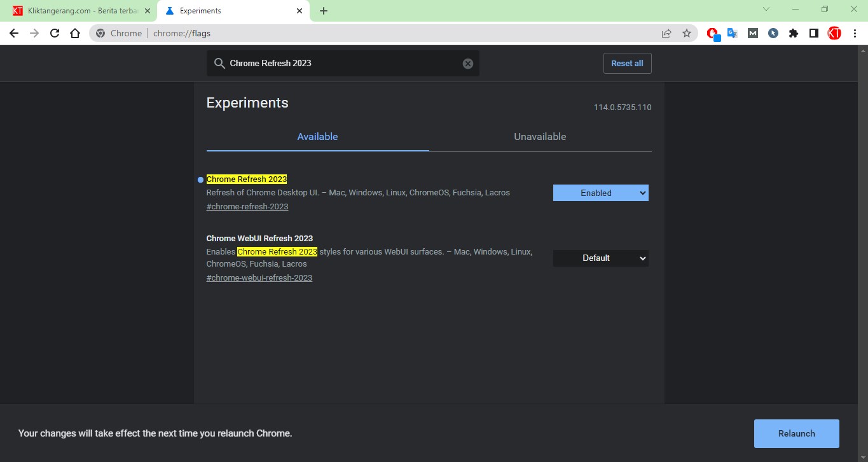The width and height of the screenshot is (868, 462).
Task: Open the Extensions puzzle menu
Action: tap(794, 34)
